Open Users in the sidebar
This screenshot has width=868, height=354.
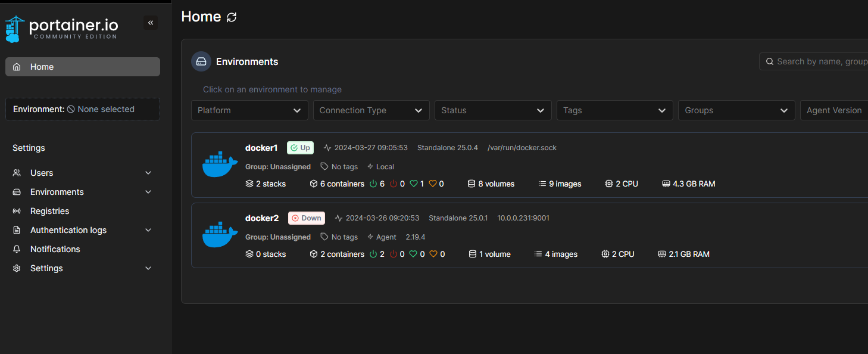pyautogui.click(x=83, y=173)
